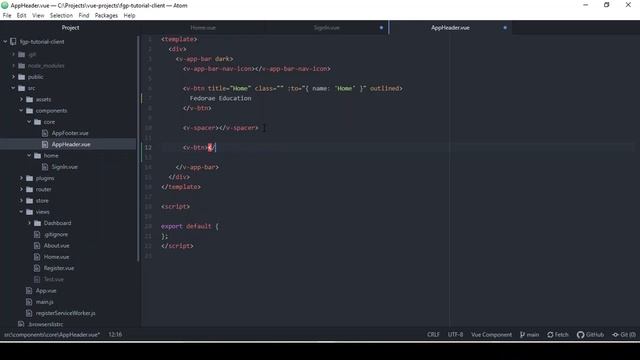640x360 pixels.
Task: Expand the plugins folder chevron
Action: point(21,178)
